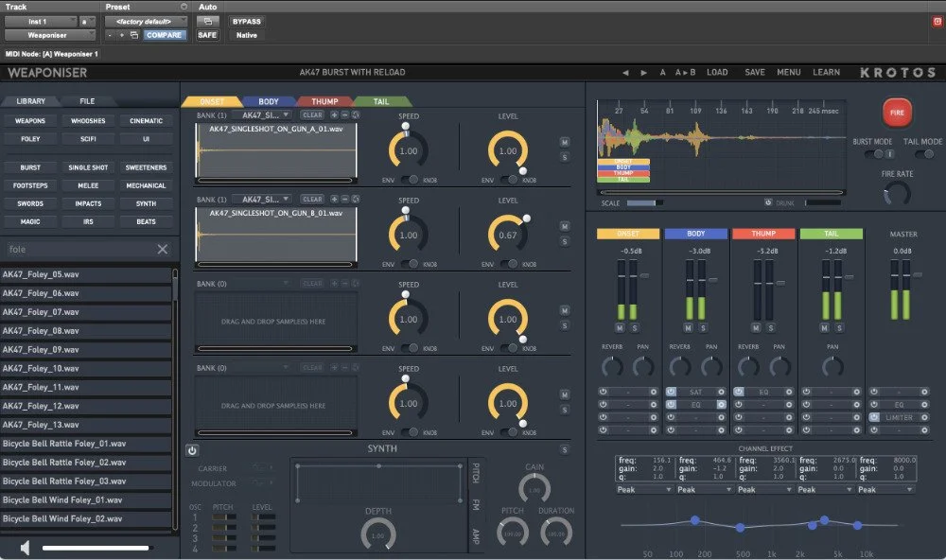Disable EQ power on THUMP channel

tap(739, 392)
